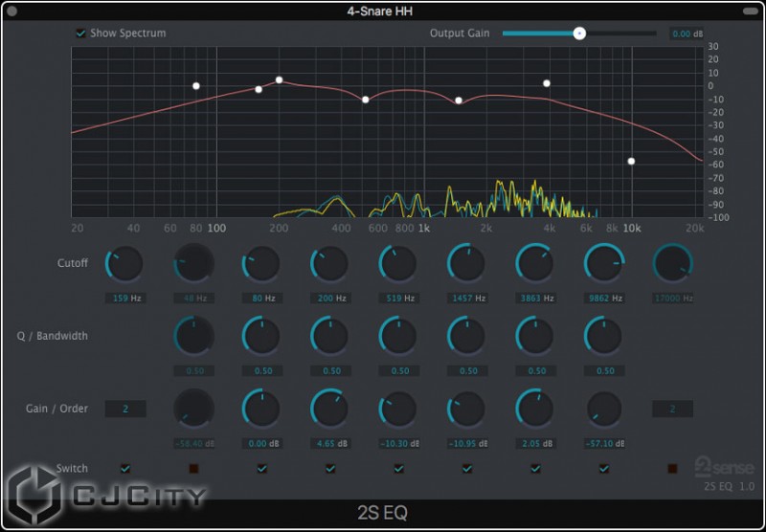Click the Q knob under 200 Hz
Viewport: 766px width, 532px height.
pyautogui.click(x=329, y=336)
